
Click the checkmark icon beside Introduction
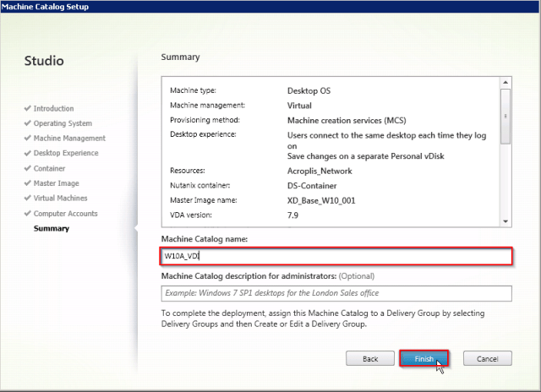pyautogui.click(x=28, y=109)
